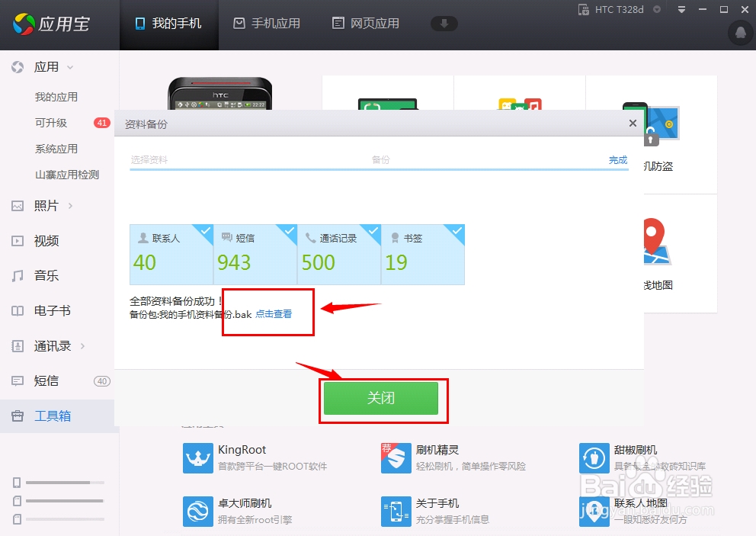
Task: Launch the 刷机精灵 flashing tool
Action: click(438, 450)
